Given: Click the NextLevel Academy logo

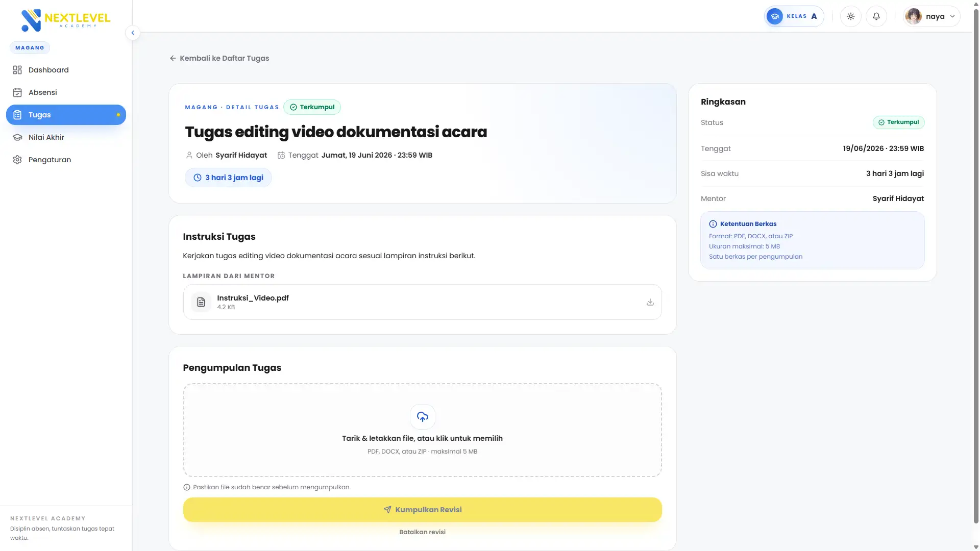Looking at the screenshot, I should coord(66,20).
